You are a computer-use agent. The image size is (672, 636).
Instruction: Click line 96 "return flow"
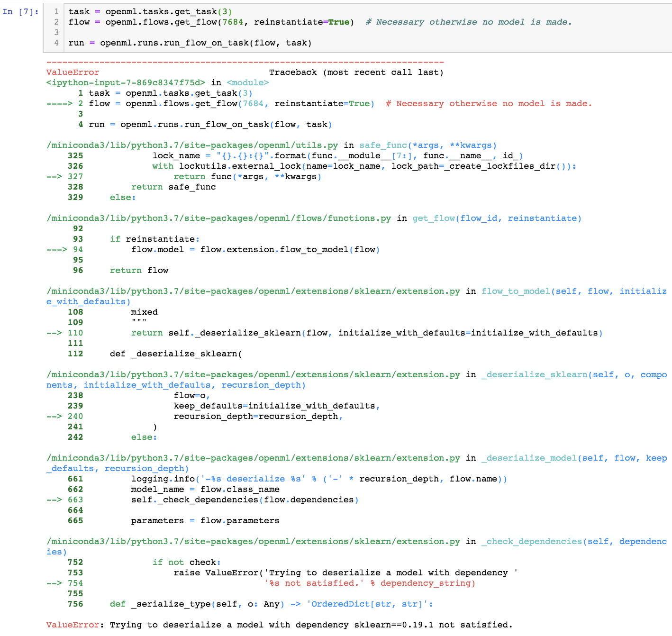point(139,270)
